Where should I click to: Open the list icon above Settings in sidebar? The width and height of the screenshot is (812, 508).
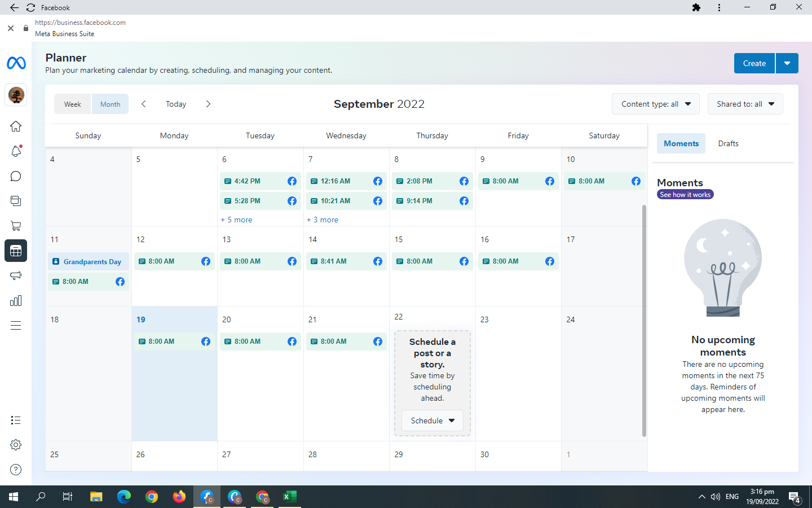[x=16, y=420]
